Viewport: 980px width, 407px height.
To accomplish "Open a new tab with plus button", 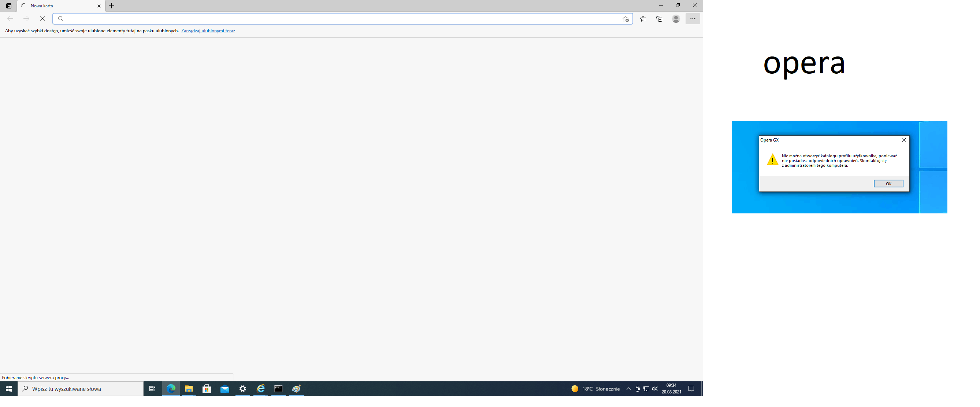I will click(111, 6).
